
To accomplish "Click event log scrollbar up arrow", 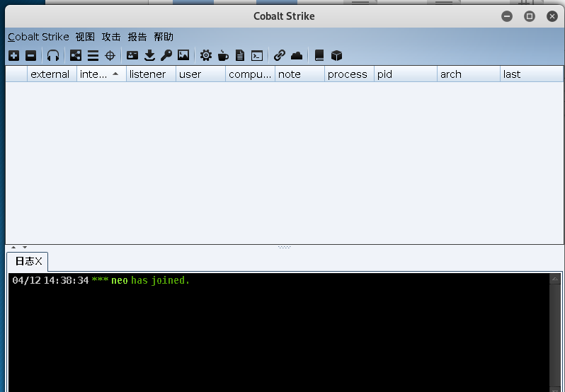I will pos(555,279).
